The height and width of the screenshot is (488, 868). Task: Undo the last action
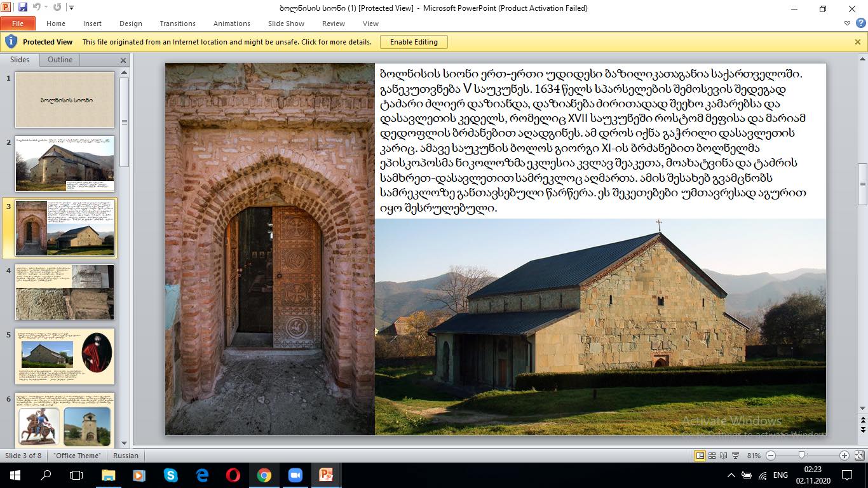tap(36, 8)
